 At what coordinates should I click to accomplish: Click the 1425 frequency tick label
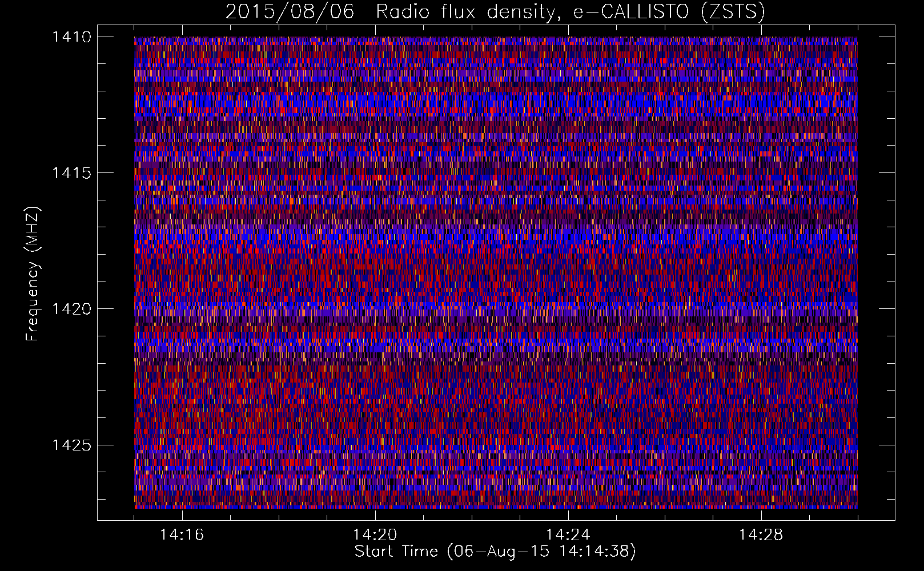click(71, 445)
